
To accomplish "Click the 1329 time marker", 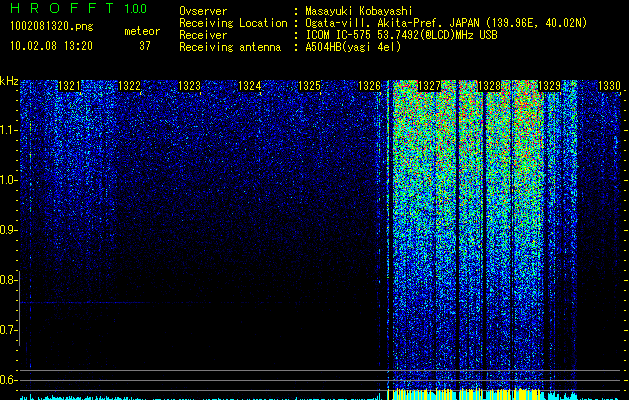I will [x=549, y=86].
